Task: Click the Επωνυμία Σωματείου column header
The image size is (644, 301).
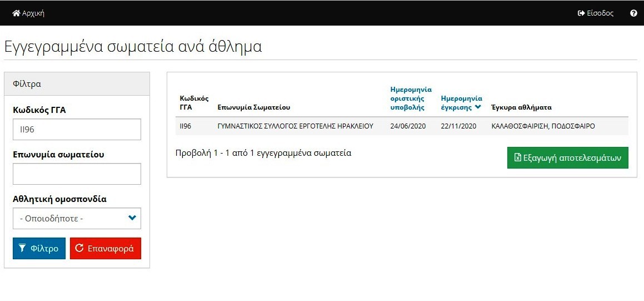Action: point(254,108)
